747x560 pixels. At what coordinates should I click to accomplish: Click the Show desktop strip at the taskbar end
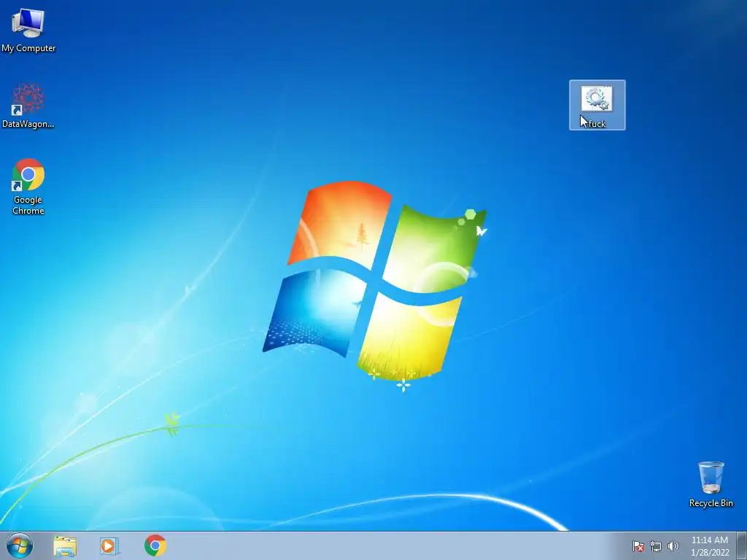point(742,545)
